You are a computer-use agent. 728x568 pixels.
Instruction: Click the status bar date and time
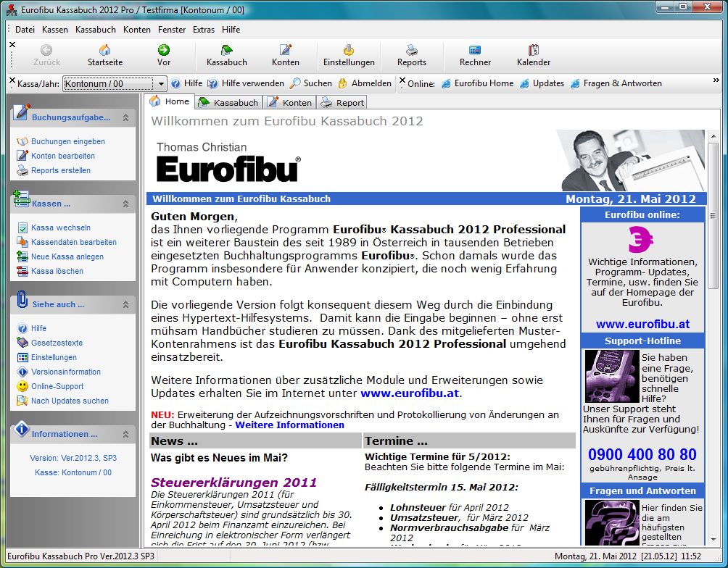pos(628,556)
